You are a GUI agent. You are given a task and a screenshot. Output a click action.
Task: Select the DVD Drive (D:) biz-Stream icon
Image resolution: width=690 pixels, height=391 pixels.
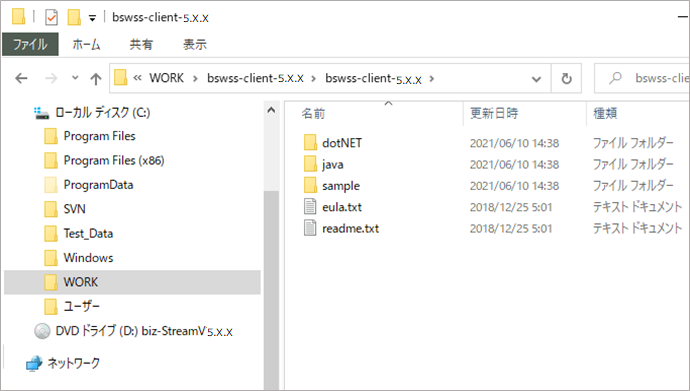(42, 331)
